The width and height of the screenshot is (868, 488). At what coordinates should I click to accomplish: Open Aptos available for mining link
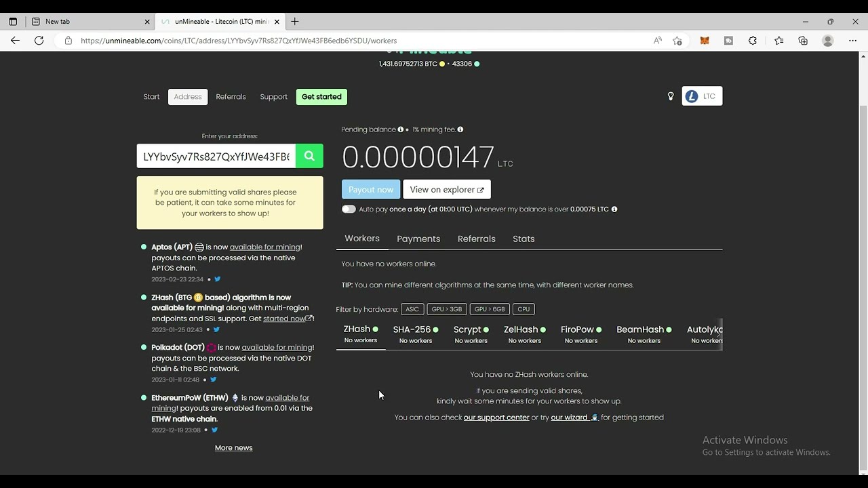coord(264,247)
